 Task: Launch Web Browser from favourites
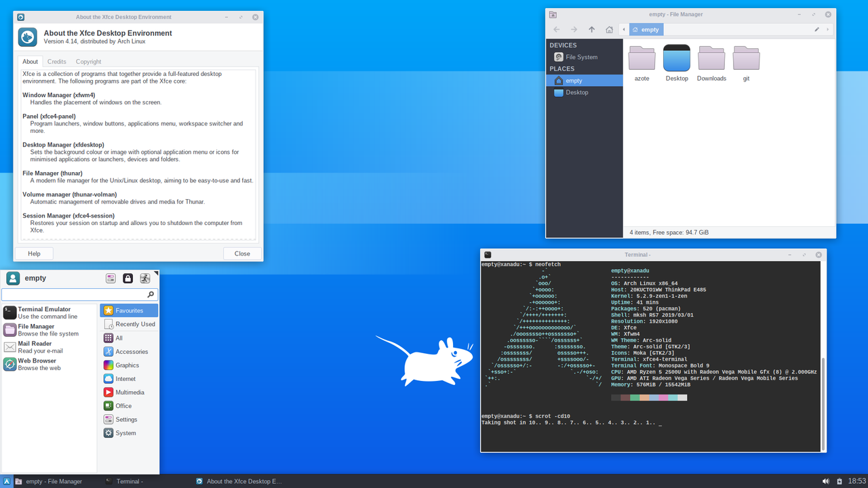pyautogui.click(x=49, y=364)
